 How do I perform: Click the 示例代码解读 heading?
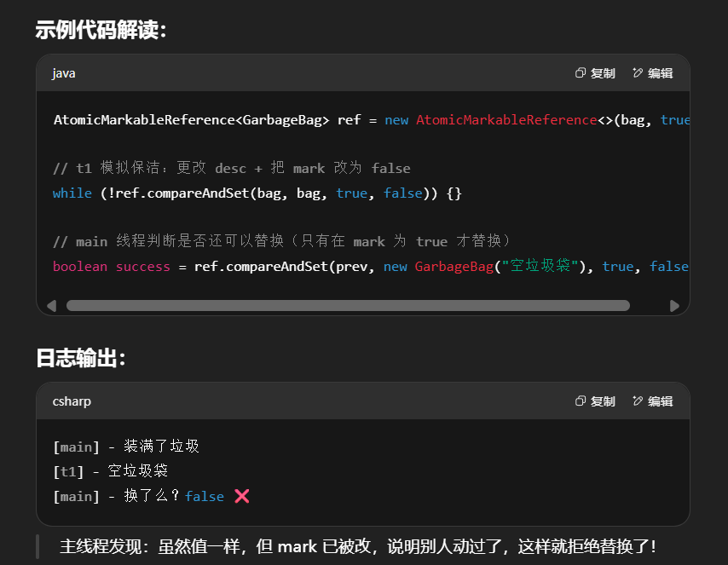(x=101, y=30)
